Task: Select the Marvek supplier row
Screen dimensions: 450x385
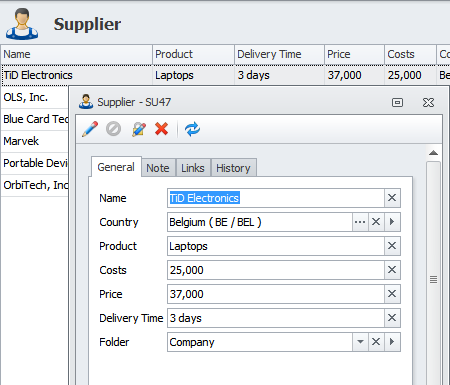Action: pos(35,141)
